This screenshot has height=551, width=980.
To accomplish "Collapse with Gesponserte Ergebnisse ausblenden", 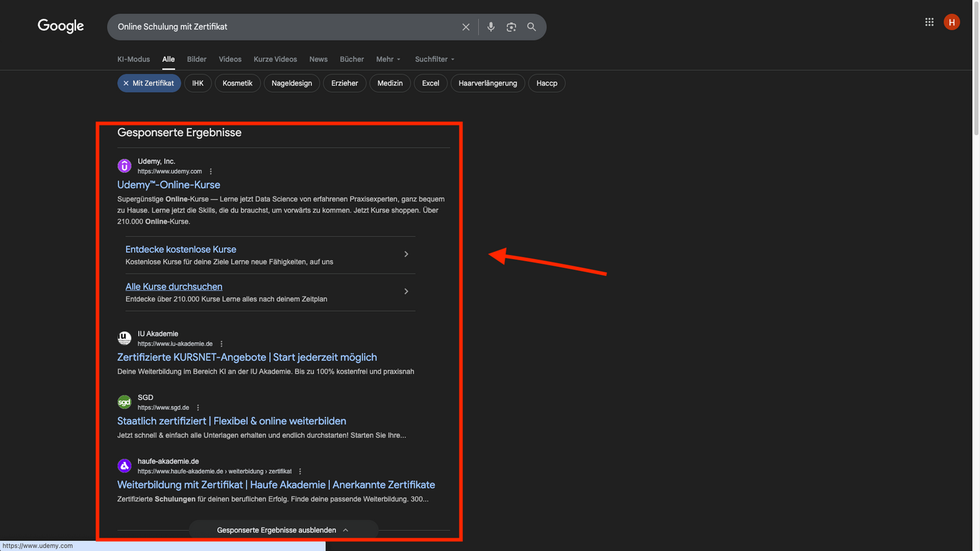I will (x=284, y=530).
